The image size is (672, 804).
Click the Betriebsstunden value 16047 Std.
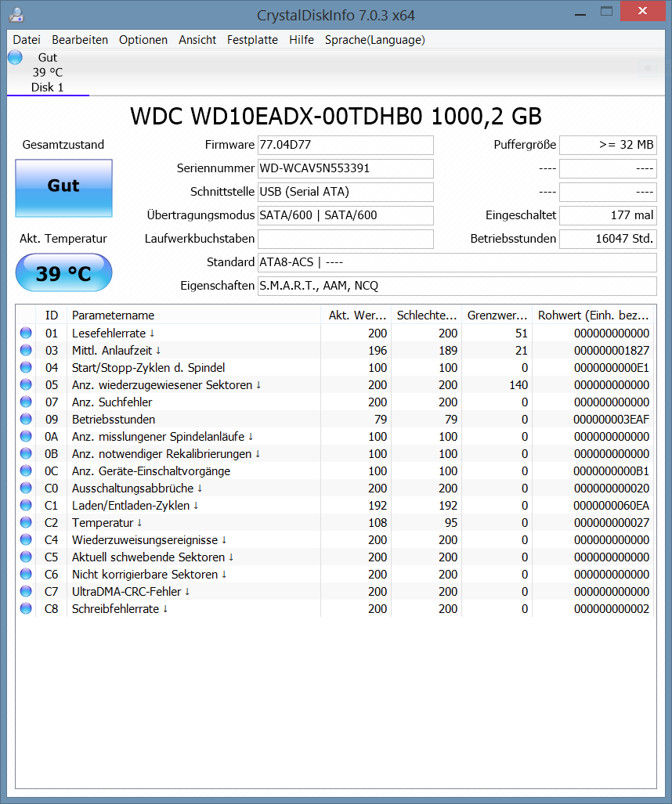608,239
